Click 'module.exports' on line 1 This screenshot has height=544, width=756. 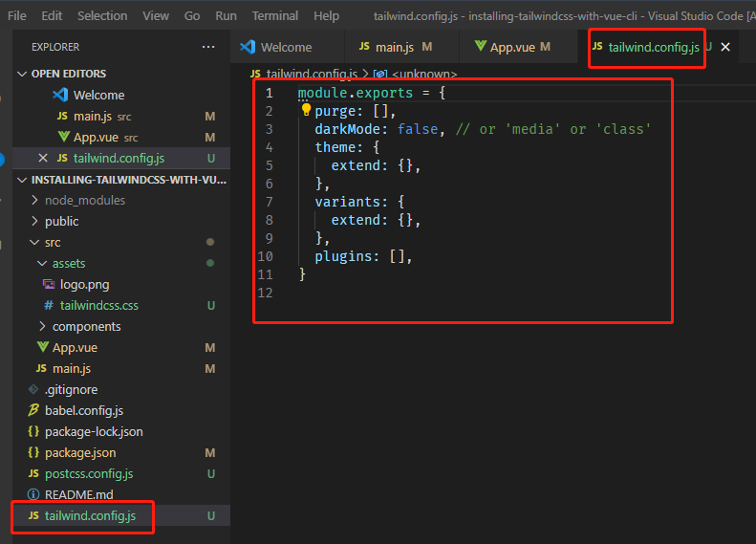[356, 93]
